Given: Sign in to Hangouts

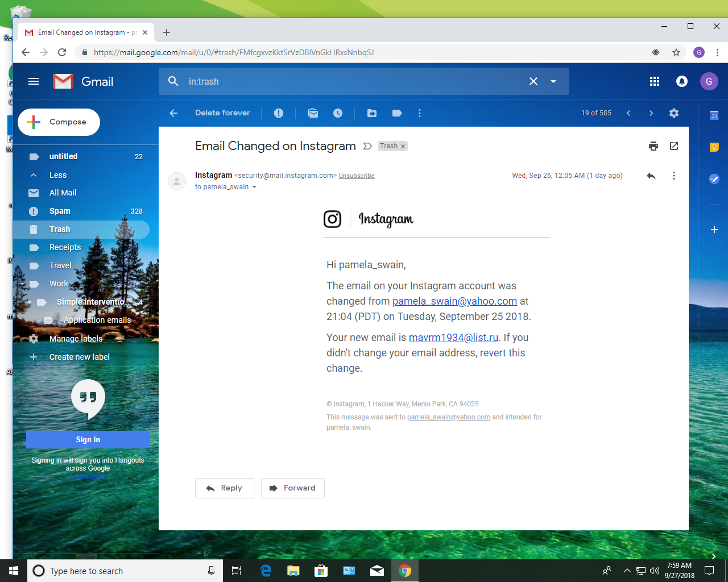Looking at the screenshot, I should point(88,439).
